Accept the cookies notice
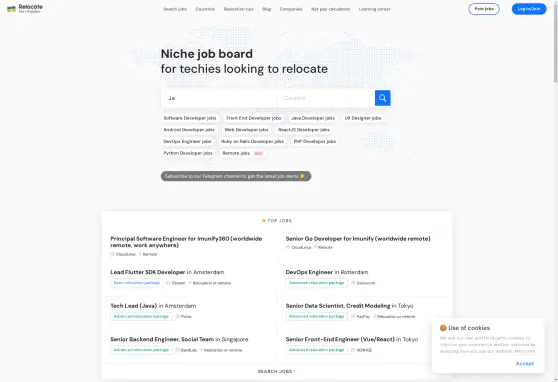This screenshot has height=382, width=558. [525, 363]
